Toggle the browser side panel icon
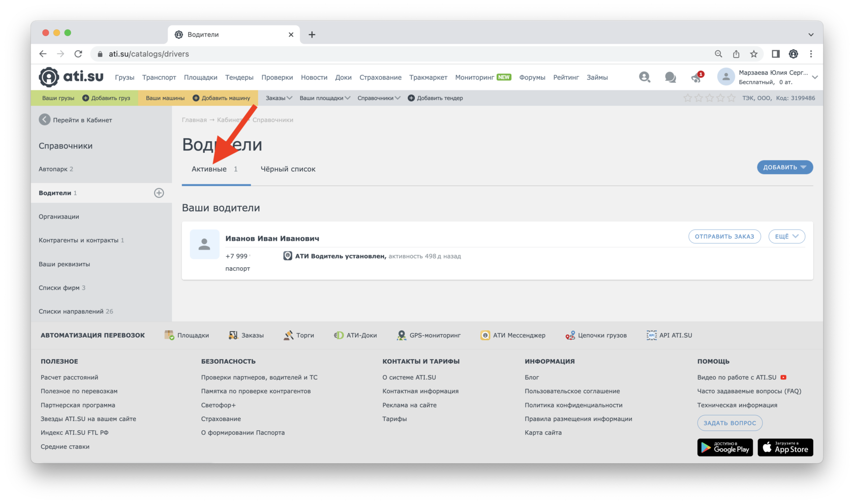 coord(776,54)
